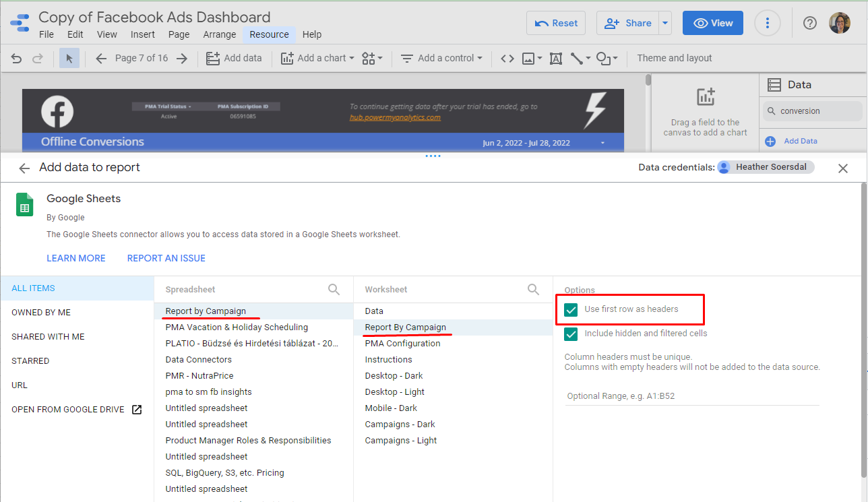
Task: Open the three-dot more options menu
Action: click(x=767, y=23)
